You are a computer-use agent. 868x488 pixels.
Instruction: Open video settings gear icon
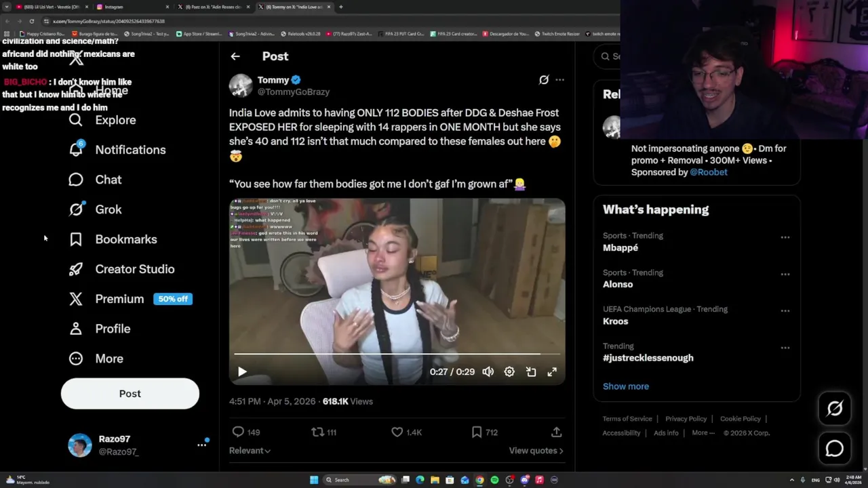click(x=509, y=371)
